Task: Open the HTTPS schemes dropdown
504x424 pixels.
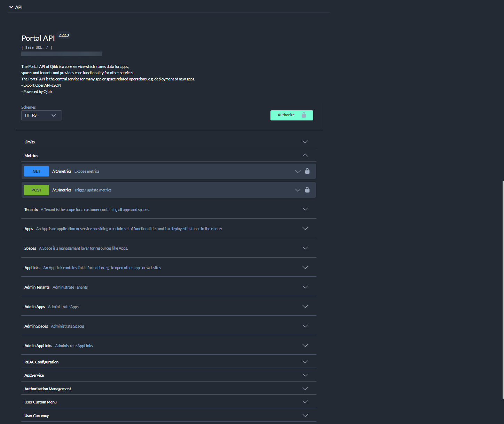Action: (x=41, y=115)
